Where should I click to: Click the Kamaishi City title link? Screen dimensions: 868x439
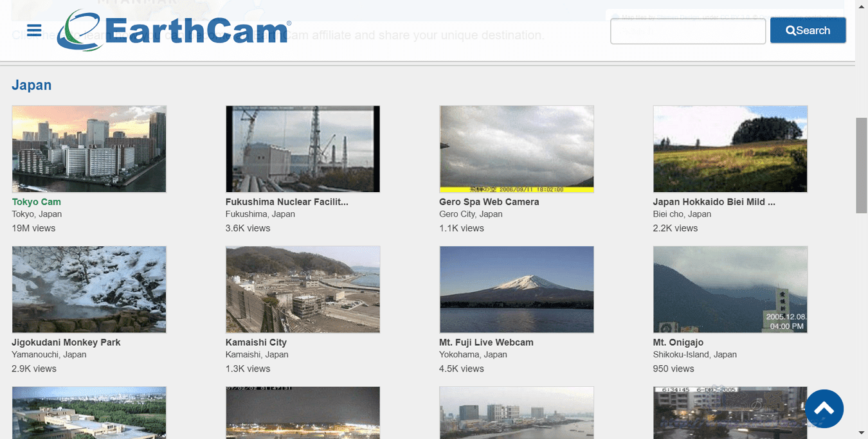coord(256,342)
